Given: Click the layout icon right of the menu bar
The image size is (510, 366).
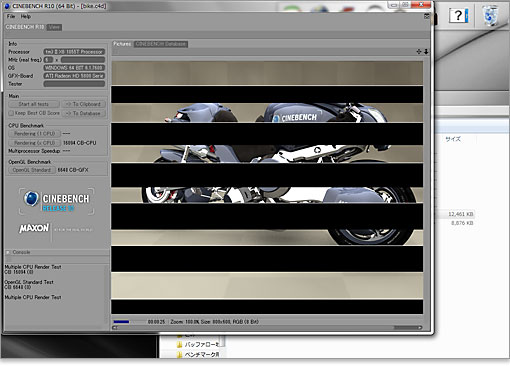Looking at the screenshot, I should [426, 16].
